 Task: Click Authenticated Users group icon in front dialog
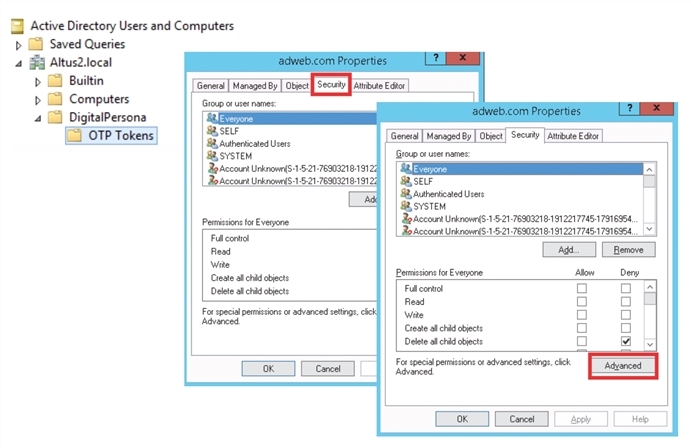pos(407,194)
